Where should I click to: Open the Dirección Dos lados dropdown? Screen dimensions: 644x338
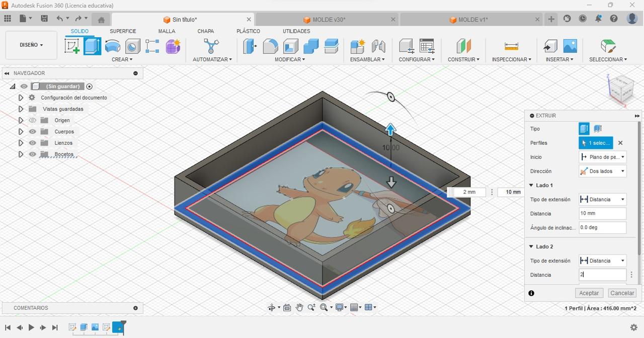click(x=602, y=171)
